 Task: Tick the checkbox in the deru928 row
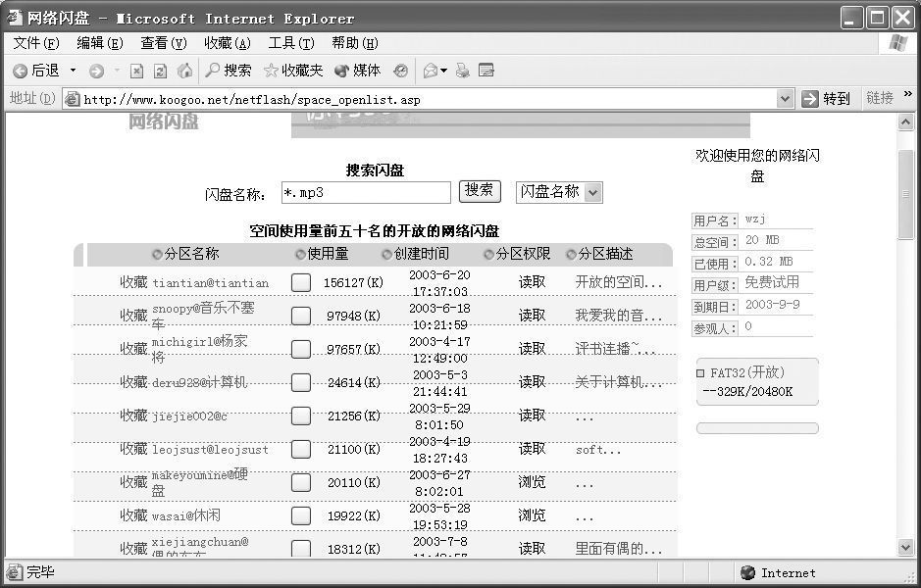tap(301, 382)
